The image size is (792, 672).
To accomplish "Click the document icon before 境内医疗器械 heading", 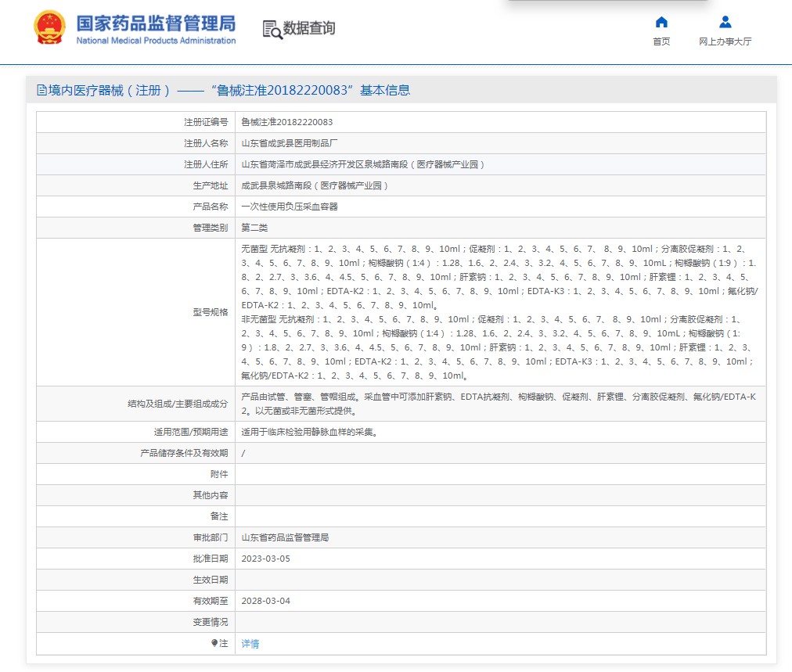I will click(41, 90).
